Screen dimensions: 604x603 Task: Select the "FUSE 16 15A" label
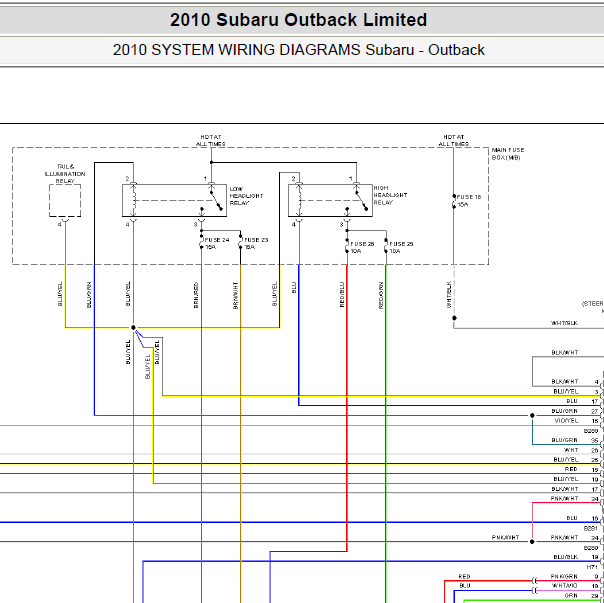tap(469, 200)
